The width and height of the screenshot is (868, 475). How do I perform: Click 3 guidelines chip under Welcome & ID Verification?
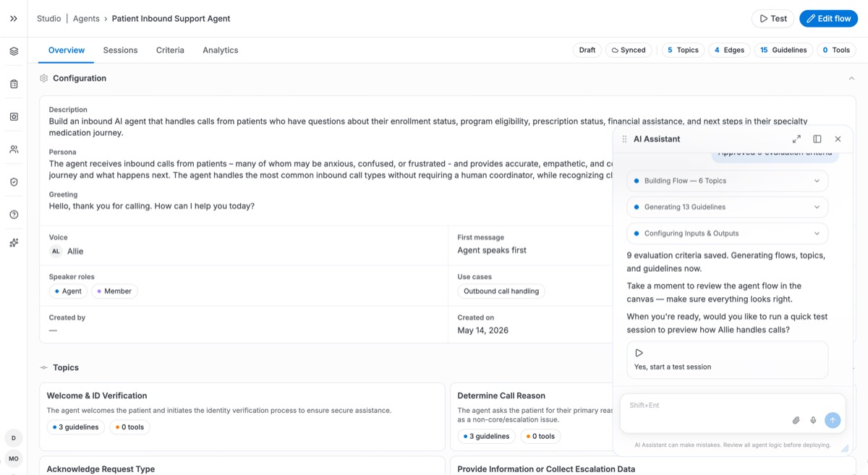(x=77, y=427)
